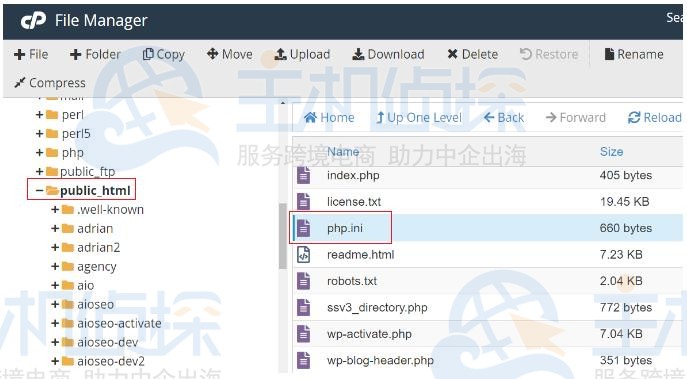This screenshot has width=687, height=379.
Task: Expand the .well-known folder node
Action: 55,209
